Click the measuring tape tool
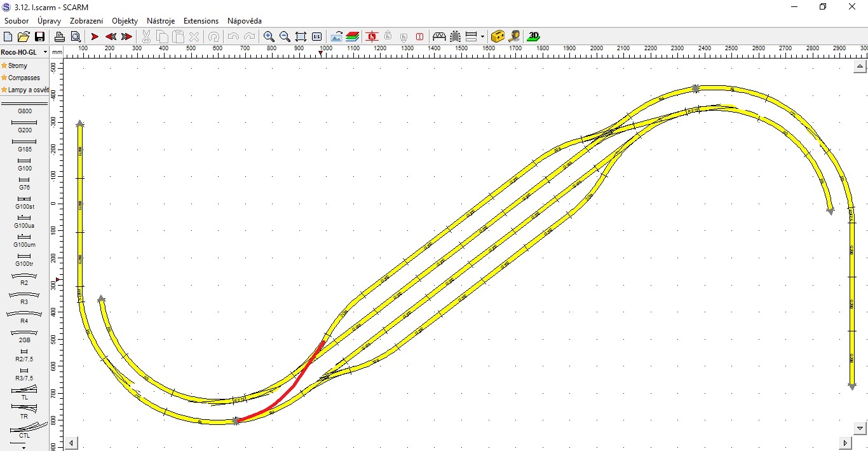868x451 pixels. point(514,36)
